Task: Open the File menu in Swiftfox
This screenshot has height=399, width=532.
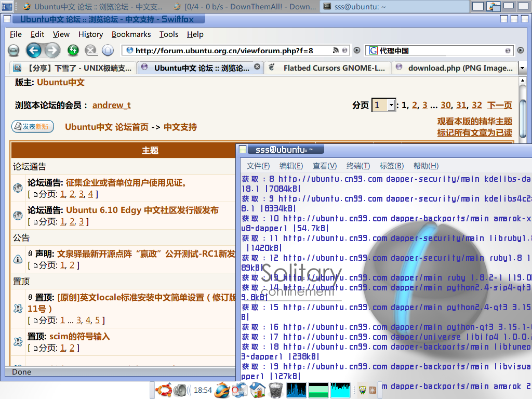Action: [16, 34]
